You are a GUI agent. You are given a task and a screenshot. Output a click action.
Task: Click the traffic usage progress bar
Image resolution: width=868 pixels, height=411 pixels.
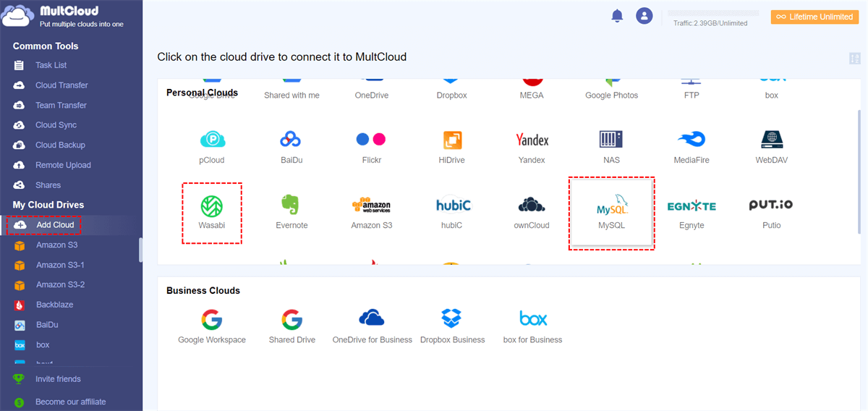point(713,13)
